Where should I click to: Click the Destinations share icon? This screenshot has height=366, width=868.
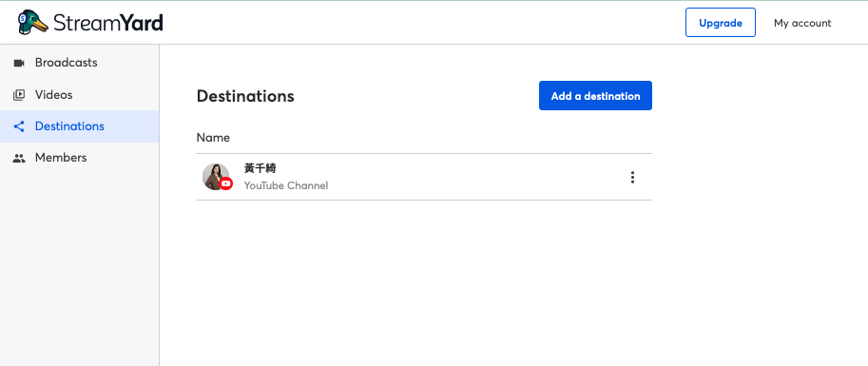click(x=19, y=126)
